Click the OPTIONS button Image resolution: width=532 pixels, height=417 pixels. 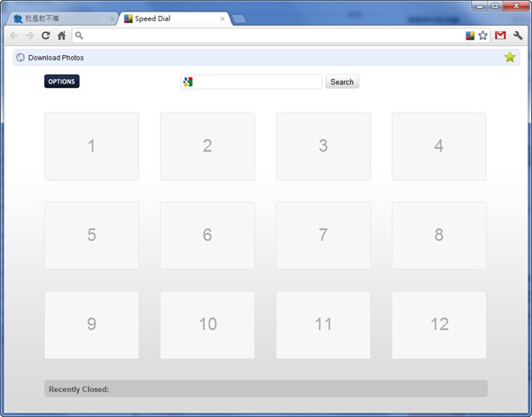(62, 81)
